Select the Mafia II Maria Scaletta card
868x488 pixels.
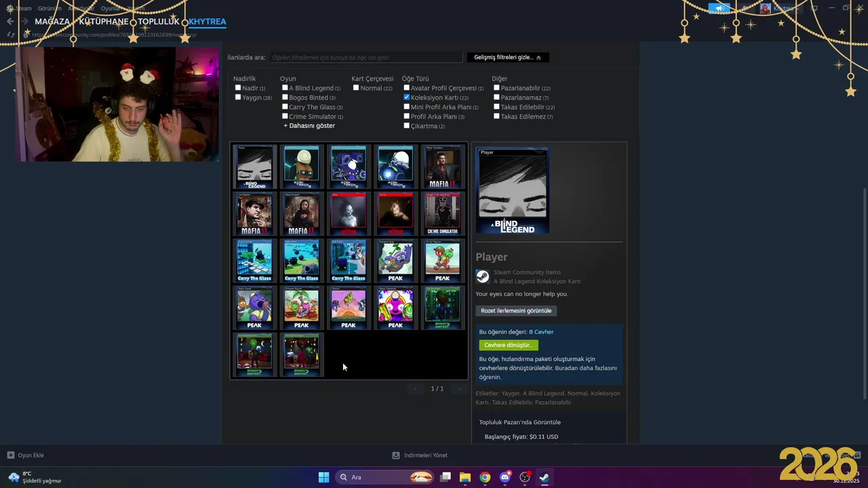(301, 213)
